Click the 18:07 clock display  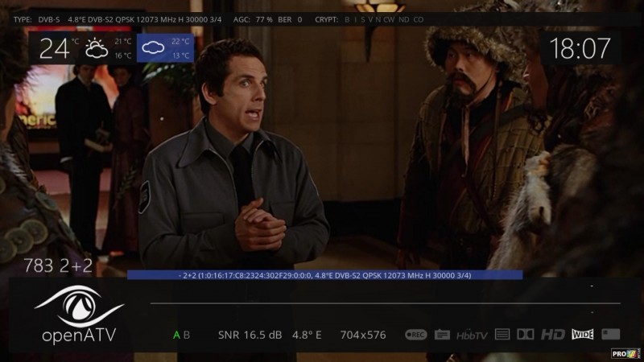coord(580,48)
